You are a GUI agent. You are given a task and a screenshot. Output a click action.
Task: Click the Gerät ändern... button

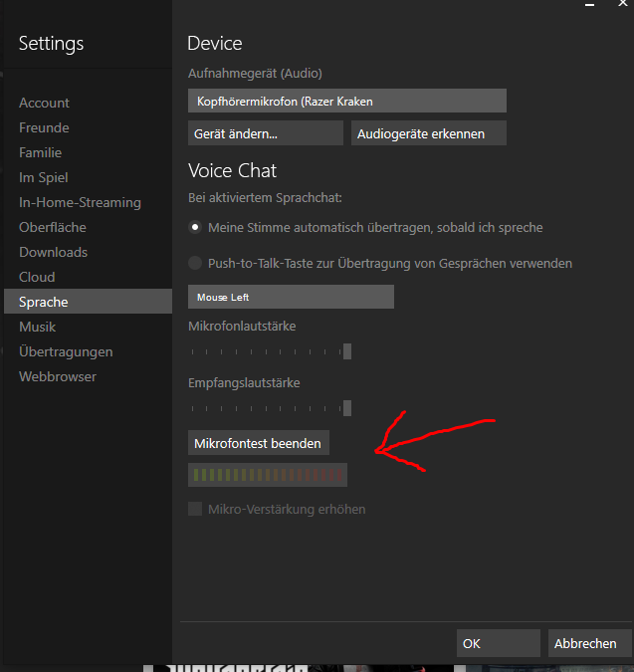(x=265, y=133)
